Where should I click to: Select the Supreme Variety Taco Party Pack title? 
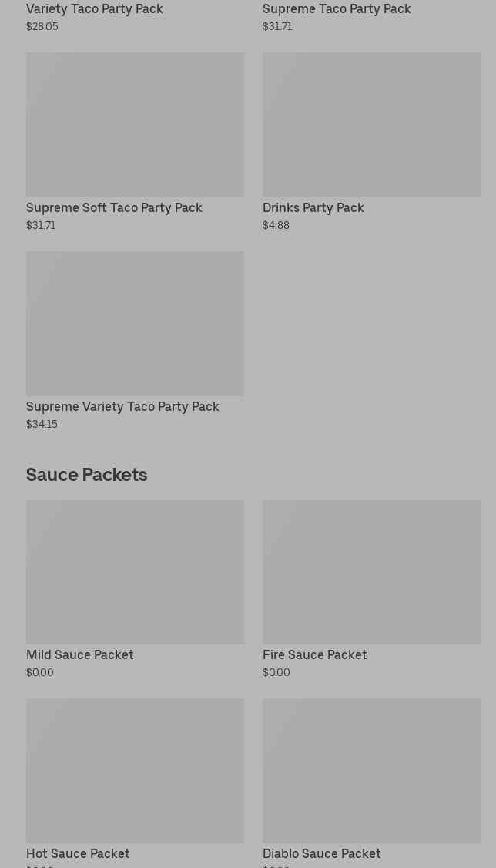(x=122, y=407)
